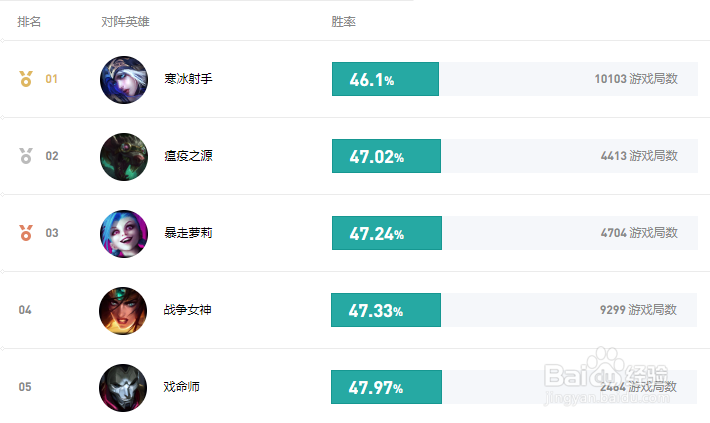710x423 pixels.
Task: Click the 47.02% win rate bar
Action: pos(386,156)
